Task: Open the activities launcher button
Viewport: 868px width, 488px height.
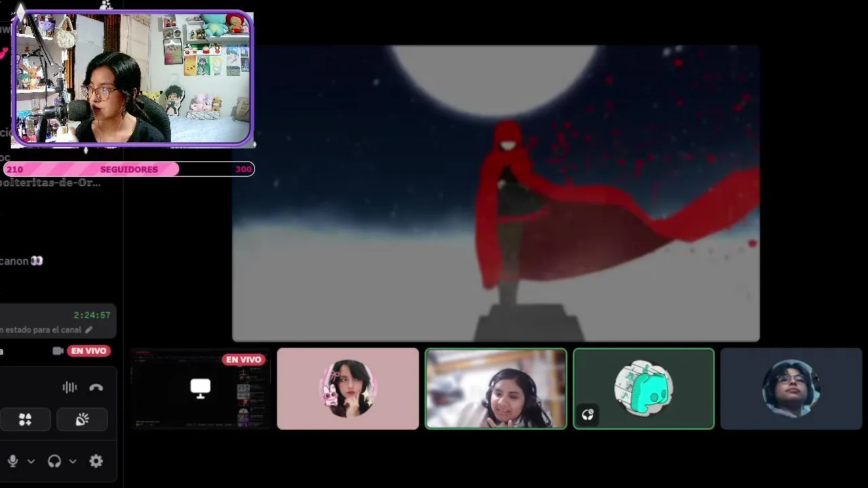Action: pos(25,420)
